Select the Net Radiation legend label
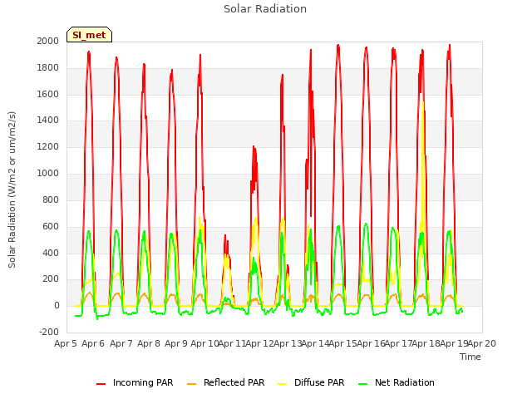Image resolution: width=532 pixels, height=399 pixels. click(x=405, y=382)
